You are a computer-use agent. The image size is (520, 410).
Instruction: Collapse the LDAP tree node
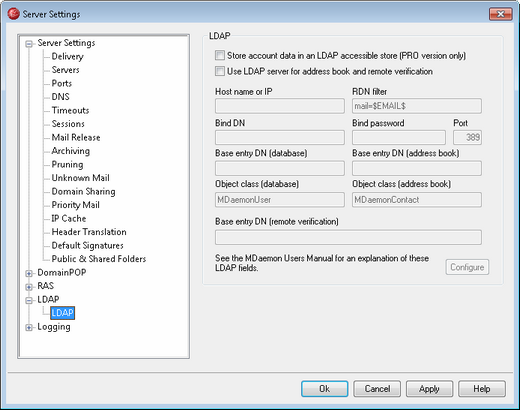coord(29,300)
